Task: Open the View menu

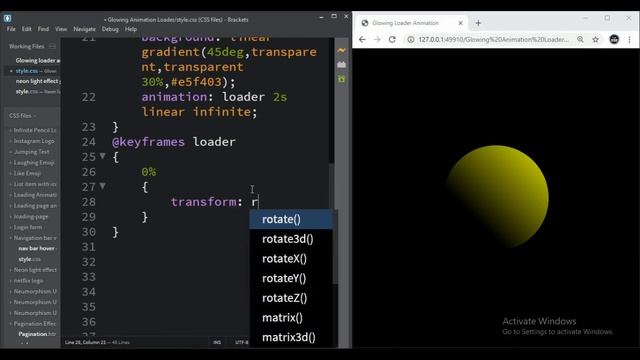Action: (61, 29)
